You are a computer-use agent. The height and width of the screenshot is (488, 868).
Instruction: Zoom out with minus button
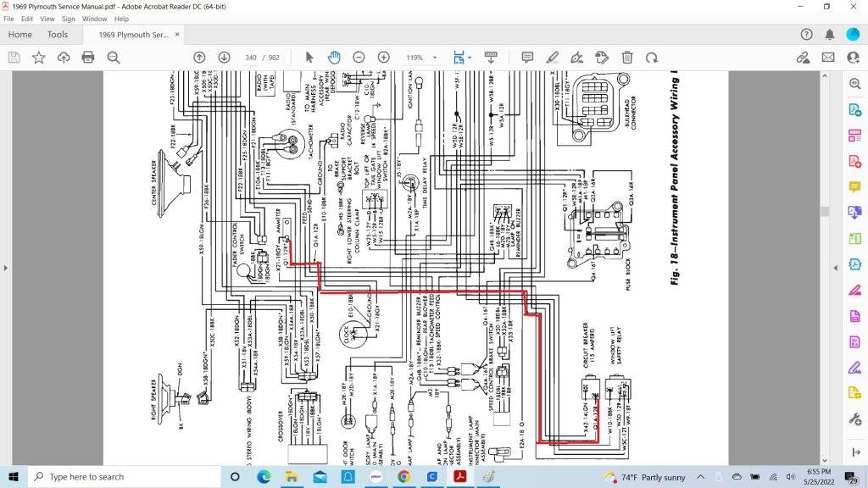coord(359,58)
